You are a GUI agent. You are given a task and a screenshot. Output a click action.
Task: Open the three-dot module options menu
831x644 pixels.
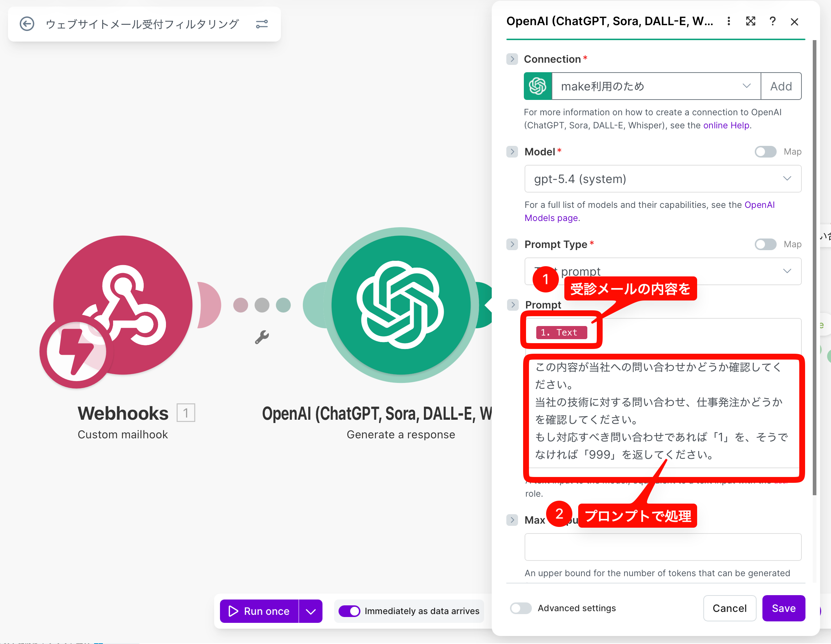(728, 21)
